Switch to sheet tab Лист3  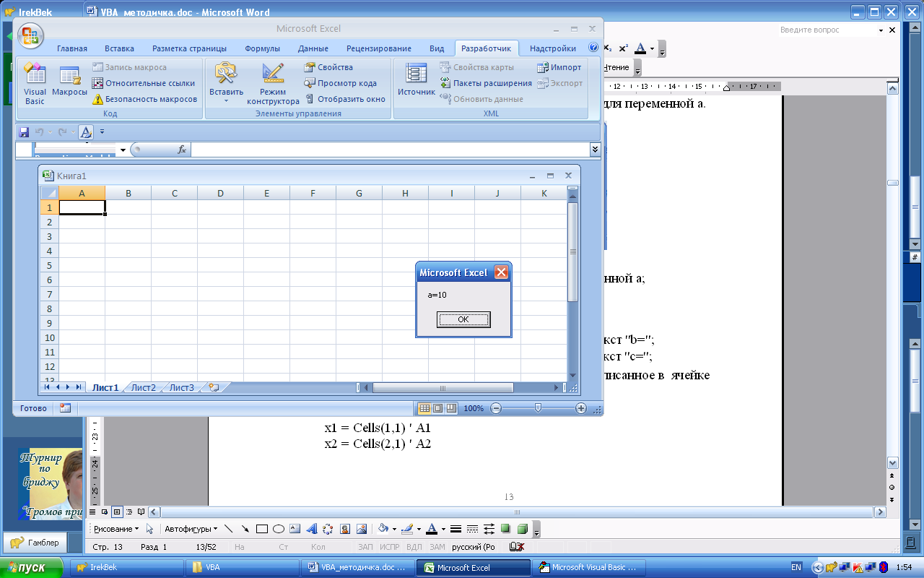pyautogui.click(x=181, y=387)
